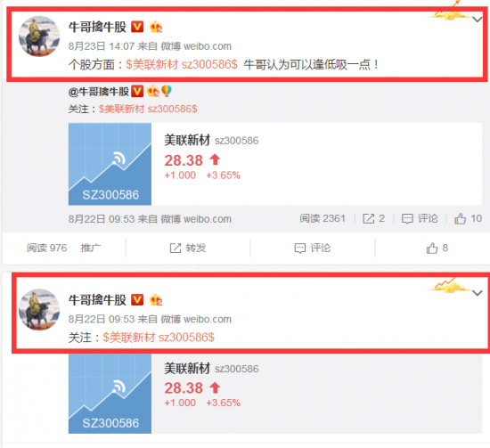
Task: Open the @牛哥擒牛股 mention in quoted post
Action: click(98, 92)
